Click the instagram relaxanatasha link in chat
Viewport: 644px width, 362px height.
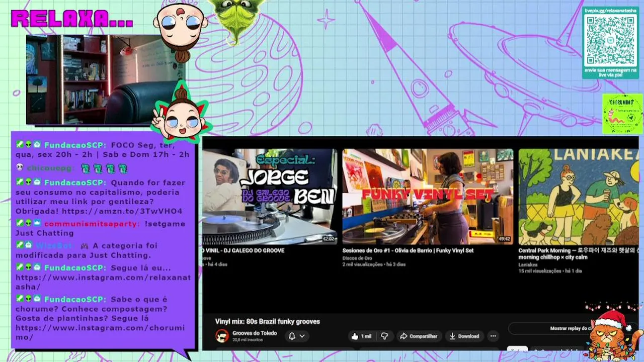click(103, 282)
